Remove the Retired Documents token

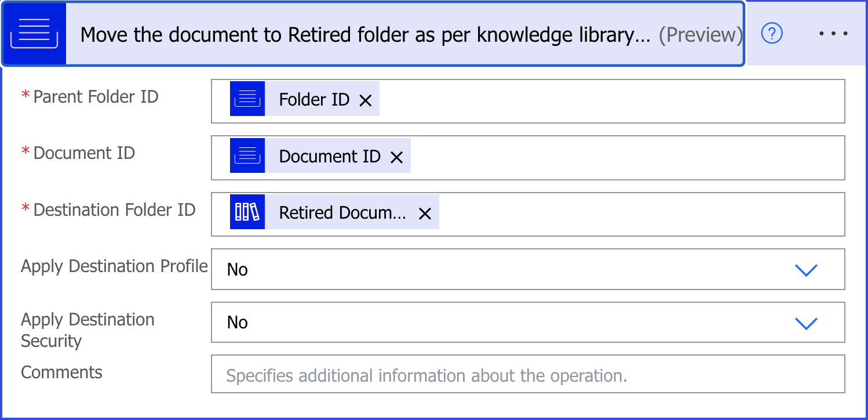coord(425,213)
